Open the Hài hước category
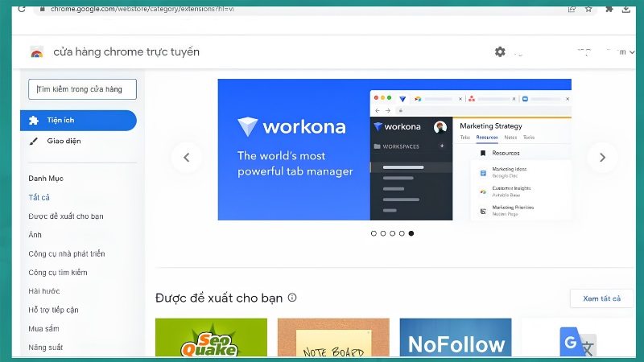 (44, 291)
